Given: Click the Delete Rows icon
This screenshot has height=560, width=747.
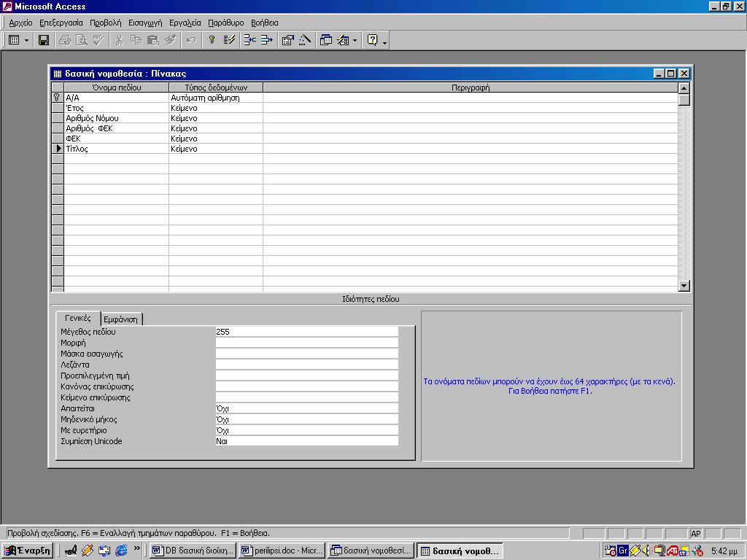Looking at the screenshot, I should pos(267,41).
